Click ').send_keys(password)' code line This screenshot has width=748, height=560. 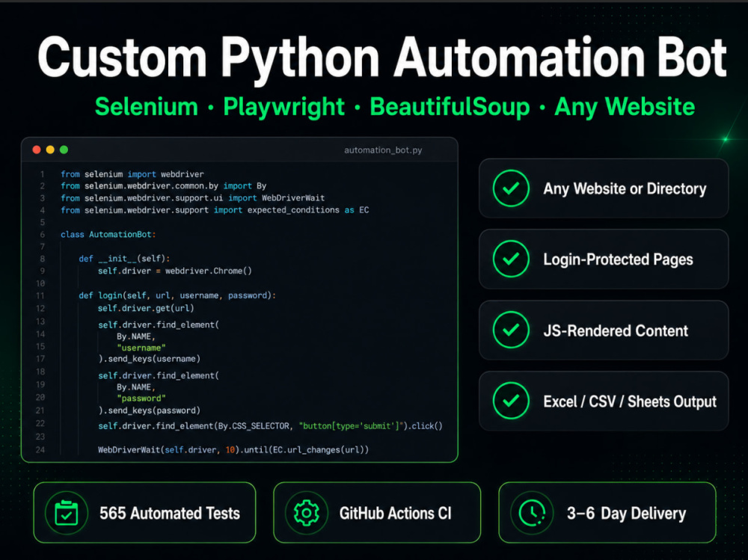(150, 410)
